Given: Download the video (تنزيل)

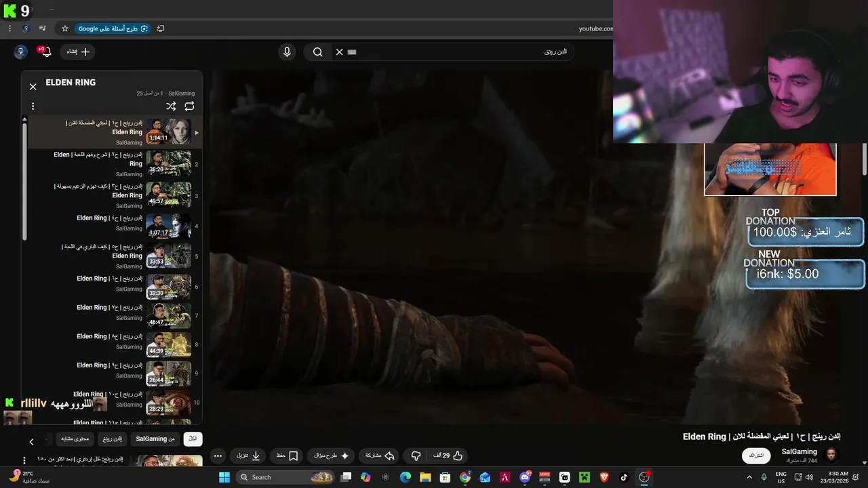Looking at the screenshot, I should [248, 456].
